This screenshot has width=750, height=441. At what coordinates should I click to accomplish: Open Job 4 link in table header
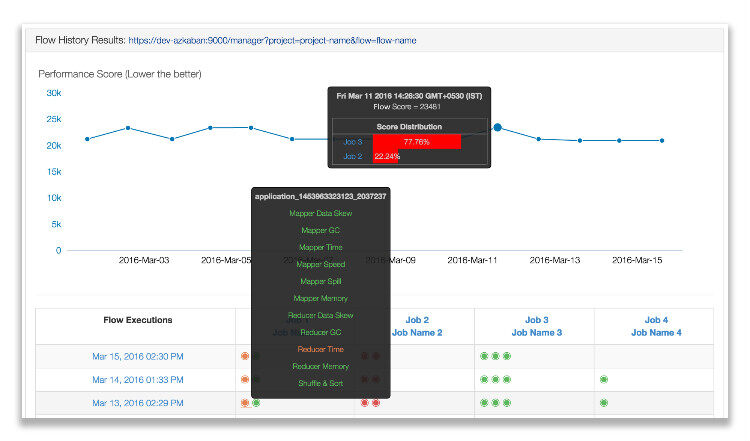point(656,320)
